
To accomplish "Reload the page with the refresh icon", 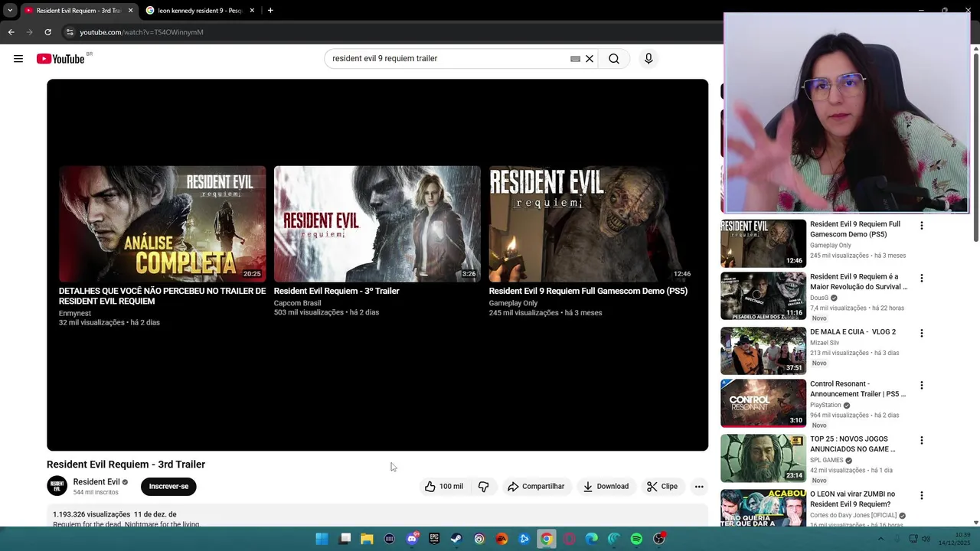I will 47,32.
